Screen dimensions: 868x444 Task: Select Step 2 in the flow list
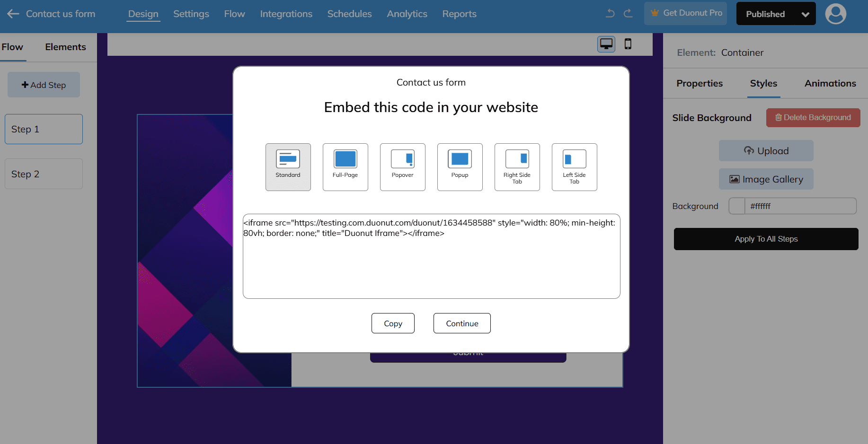[44, 174]
